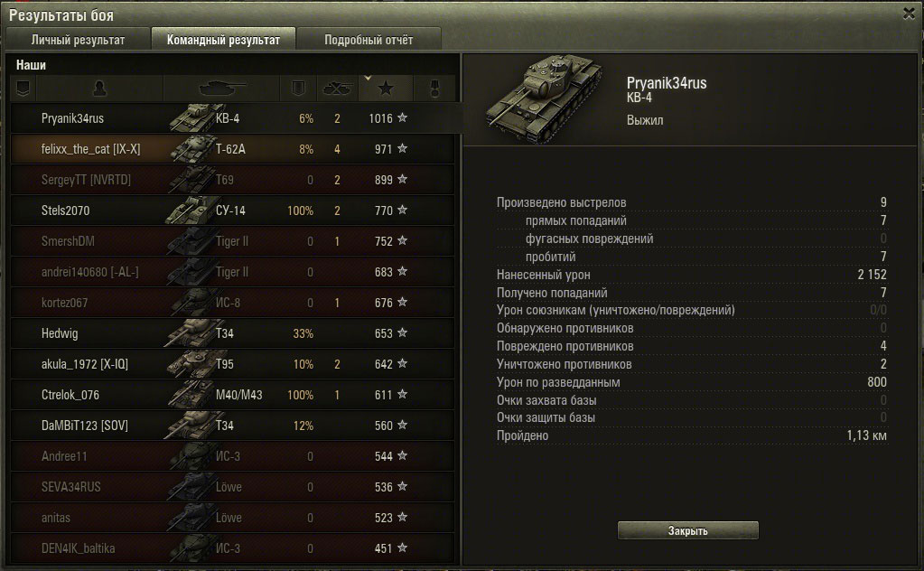Sort by tank vehicle column icon
The width and height of the screenshot is (924, 571).
(221, 89)
